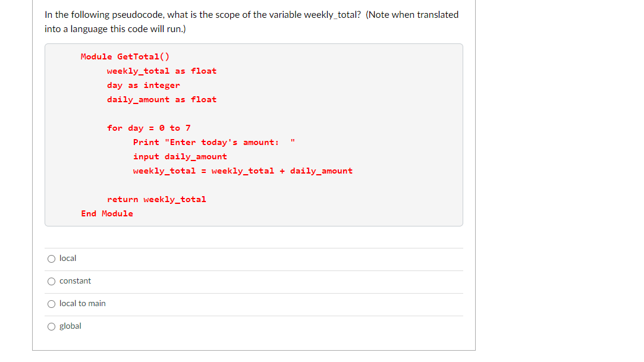Click the weekly_total as float declaration
644x362 pixels.
coord(162,71)
